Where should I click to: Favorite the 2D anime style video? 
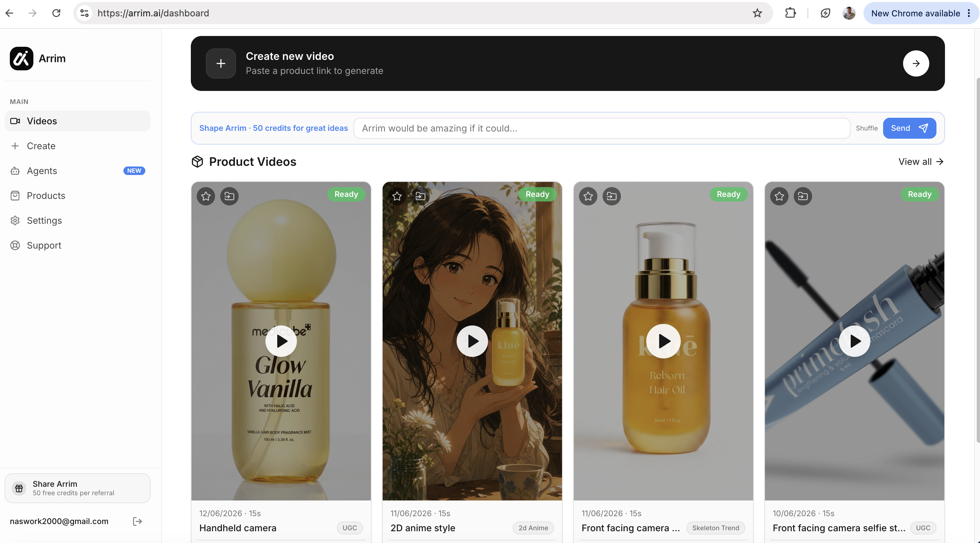click(x=397, y=196)
